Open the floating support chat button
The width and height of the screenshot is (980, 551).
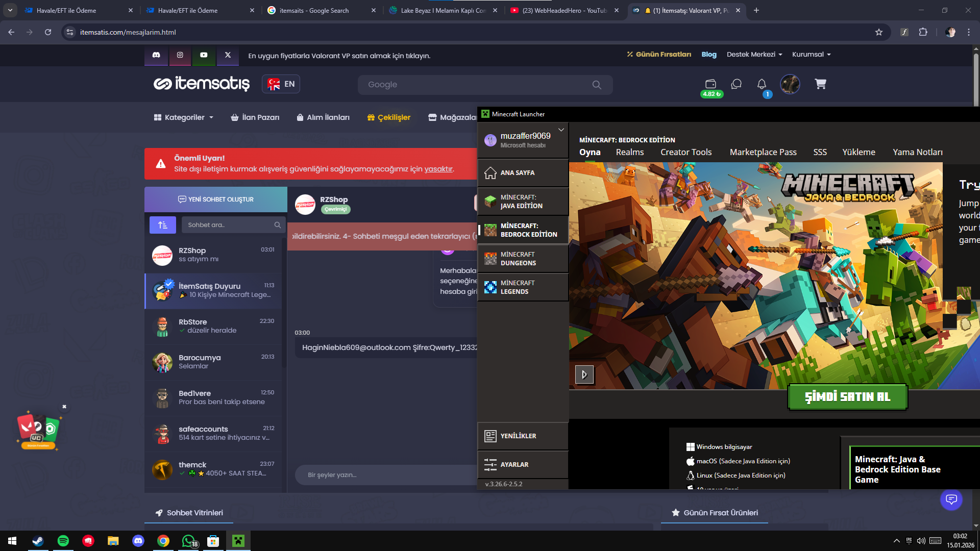pyautogui.click(x=951, y=499)
